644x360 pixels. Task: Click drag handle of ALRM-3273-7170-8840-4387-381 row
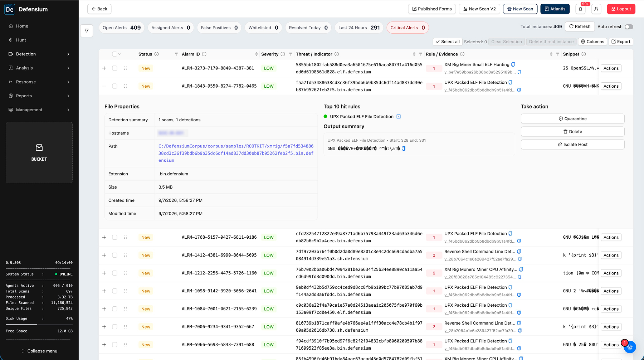pyautogui.click(x=125, y=68)
